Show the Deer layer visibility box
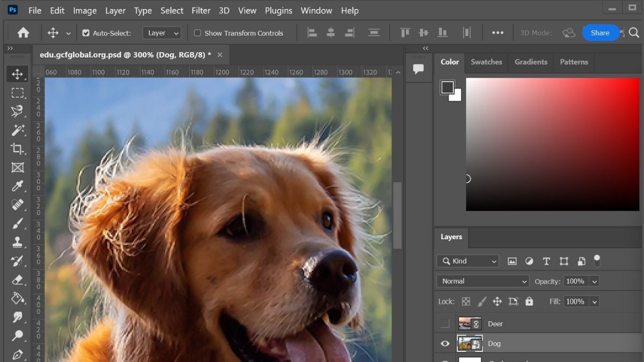This screenshot has height=362, width=644. (x=445, y=323)
